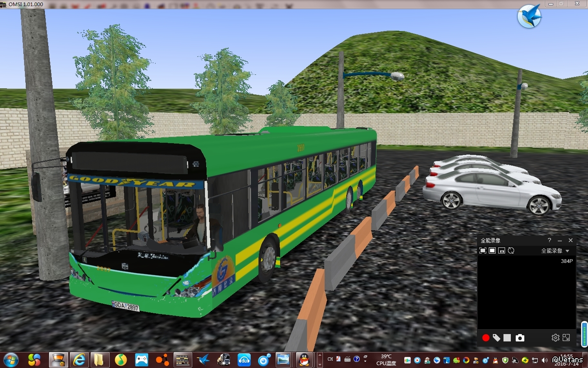Open the recorder help question mark
The image size is (588, 368).
pyautogui.click(x=549, y=240)
